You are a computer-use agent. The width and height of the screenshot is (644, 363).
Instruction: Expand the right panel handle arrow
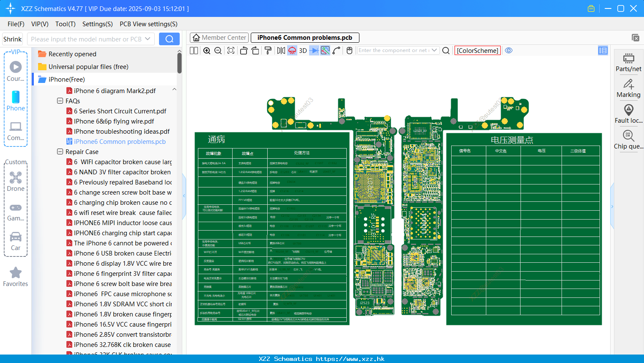coord(612,206)
